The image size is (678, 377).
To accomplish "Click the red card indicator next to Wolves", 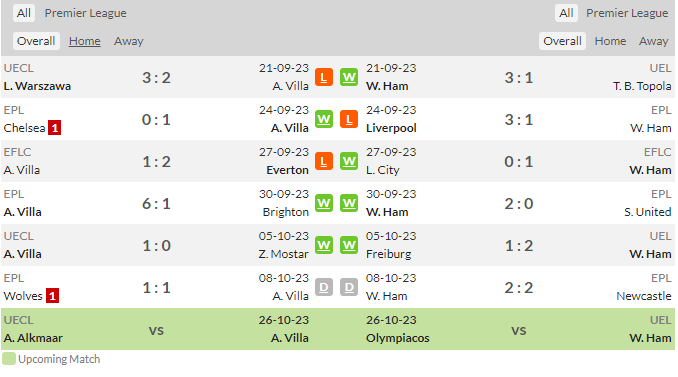I will coord(52,296).
